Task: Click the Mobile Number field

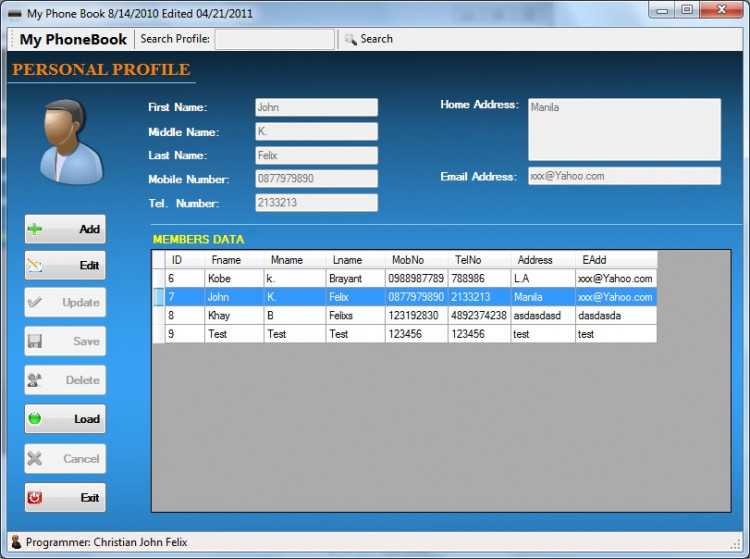Action: [317, 178]
